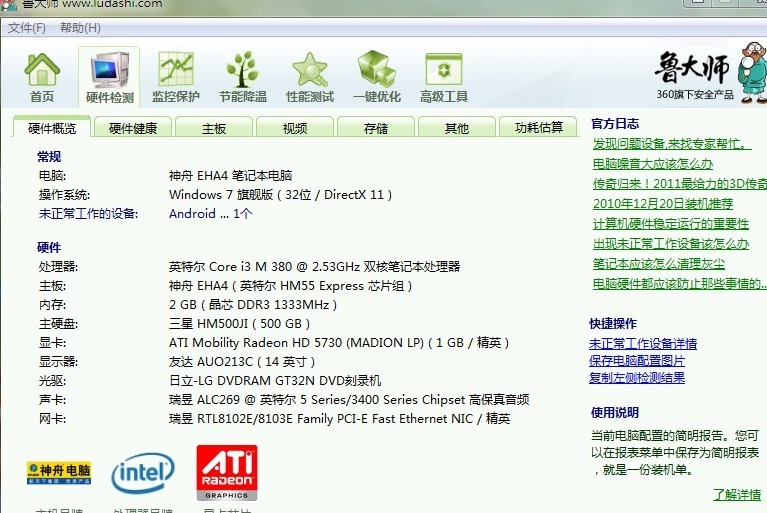767x513 pixels.
Task: Click the 日立-LG DVDRAM GT32N text
Action: coord(275,380)
